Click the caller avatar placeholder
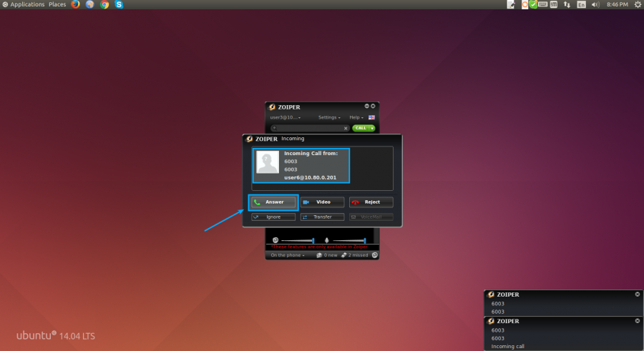Image resolution: width=644 pixels, height=351 pixels. (x=268, y=162)
